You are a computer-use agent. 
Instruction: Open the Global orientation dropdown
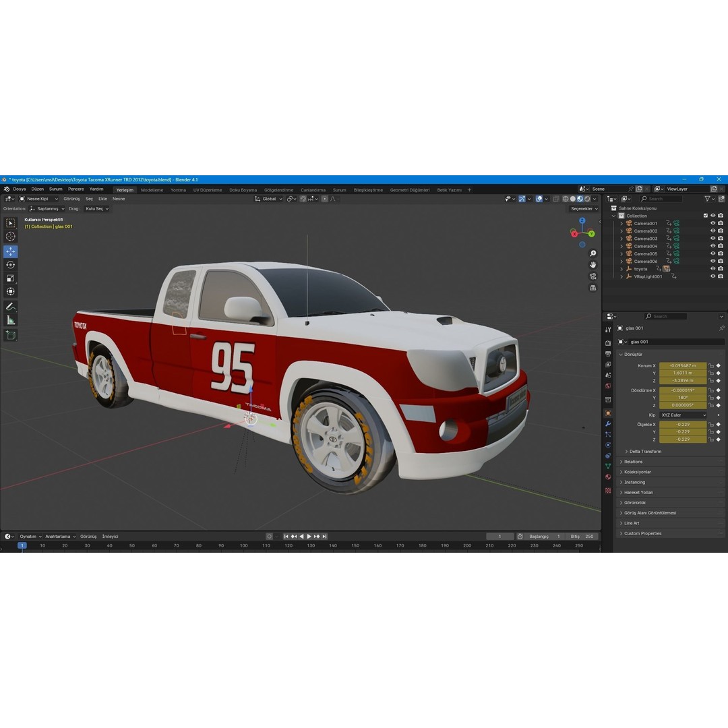[269, 199]
